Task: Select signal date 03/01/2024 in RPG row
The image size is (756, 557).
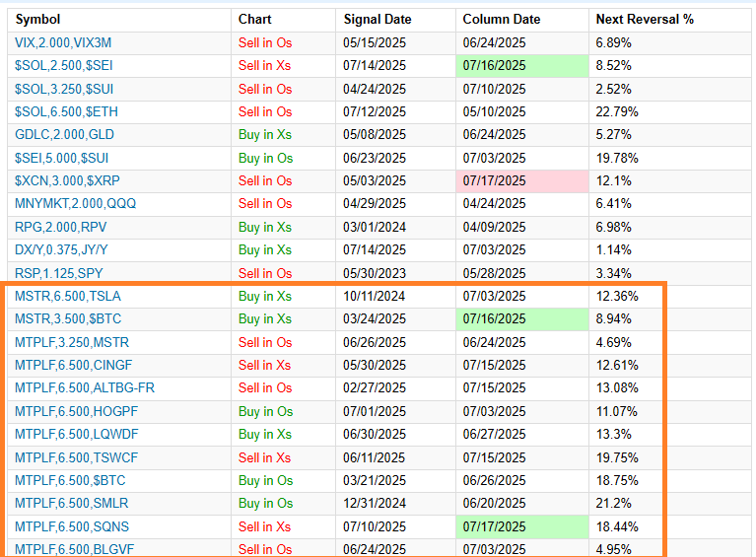Action: point(375,227)
